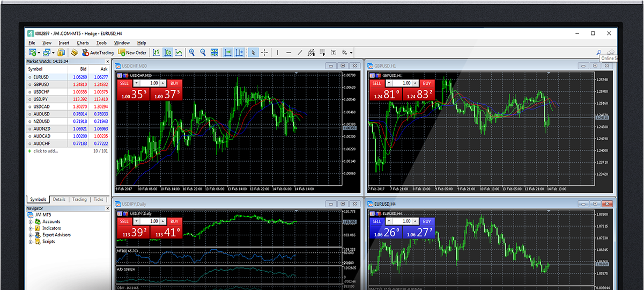
Task: Toggle the AutoTrading button
Action: click(x=98, y=53)
